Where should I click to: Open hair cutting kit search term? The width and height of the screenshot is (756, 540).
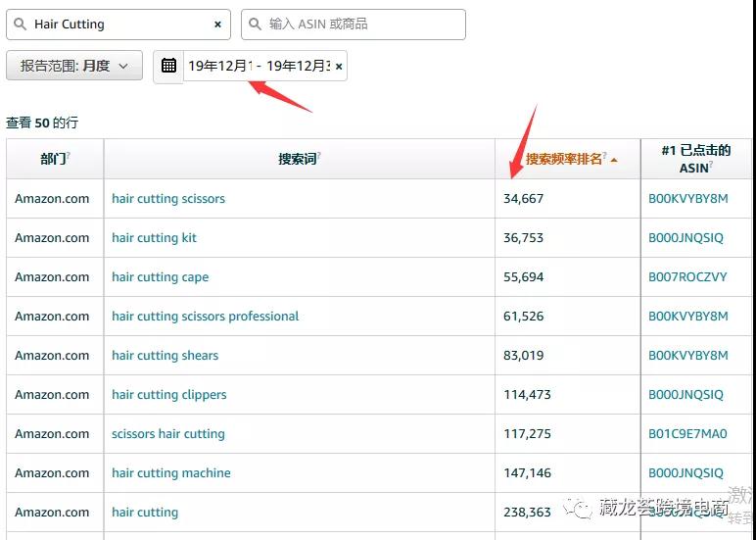pyautogui.click(x=154, y=238)
